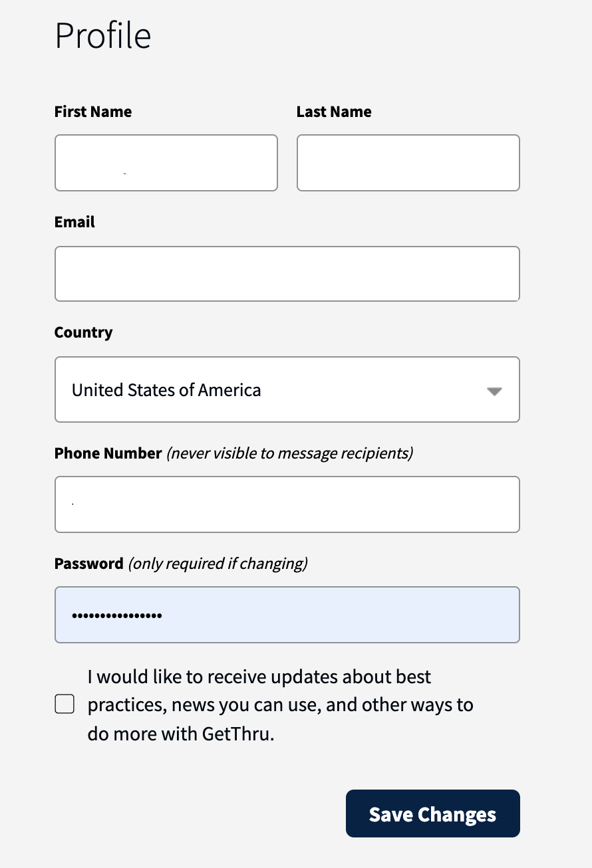Viewport: 592px width, 868px height.
Task: Click the Phone Number label
Action: [108, 453]
